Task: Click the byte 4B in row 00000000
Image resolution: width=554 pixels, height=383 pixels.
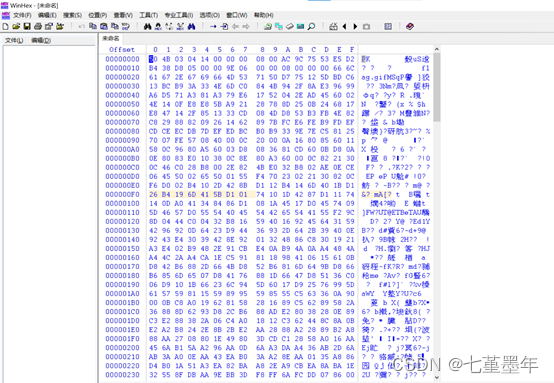Action: tap(166, 59)
